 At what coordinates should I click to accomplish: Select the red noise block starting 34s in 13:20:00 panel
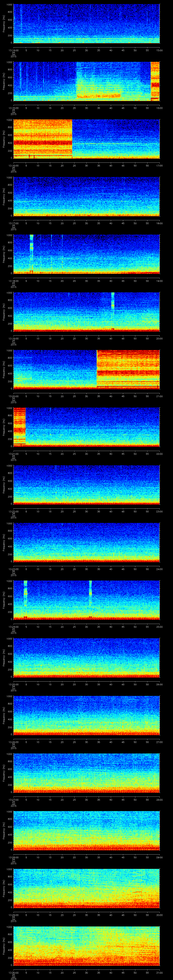pyautogui.click(x=128, y=369)
